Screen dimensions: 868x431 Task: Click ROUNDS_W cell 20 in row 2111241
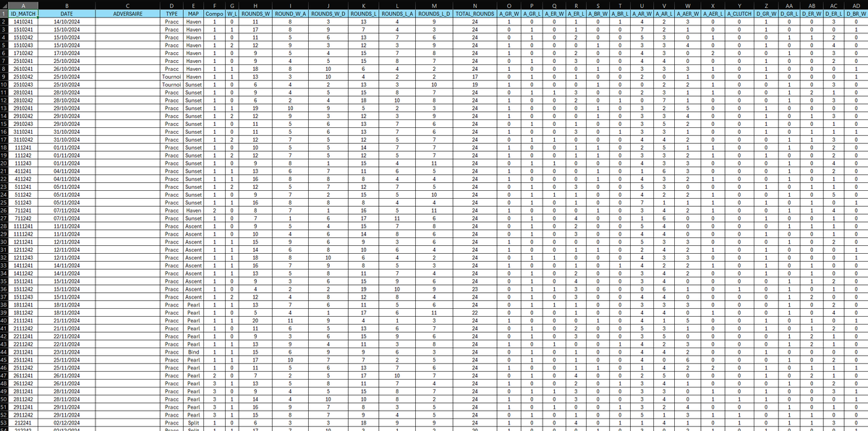click(x=255, y=320)
